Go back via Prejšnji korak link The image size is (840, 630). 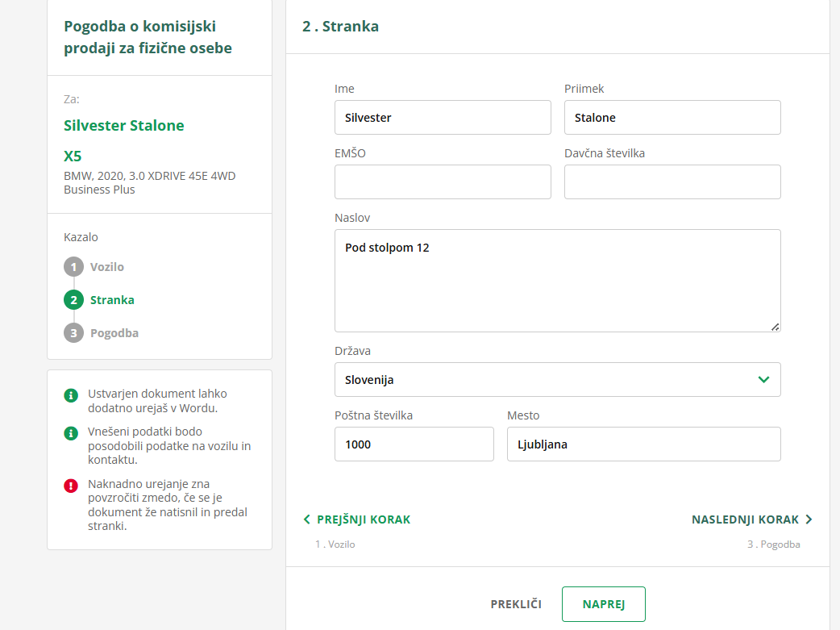tap(364, 519)
